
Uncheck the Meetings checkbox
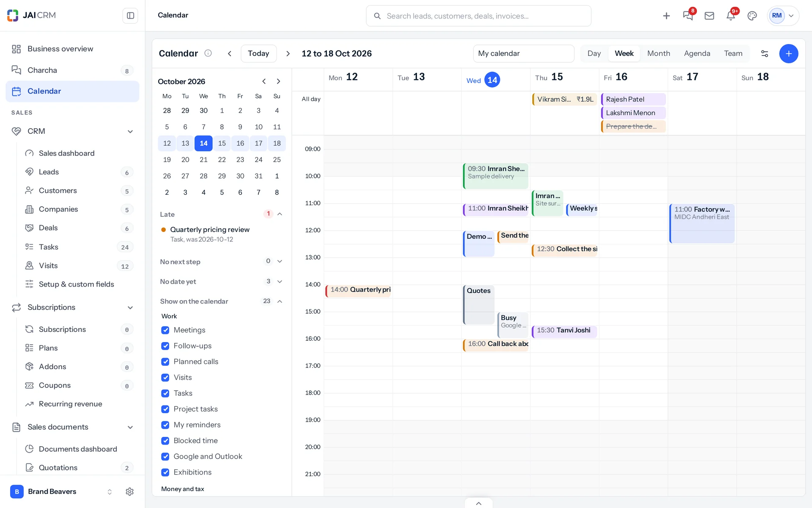(x=165, y=330)
